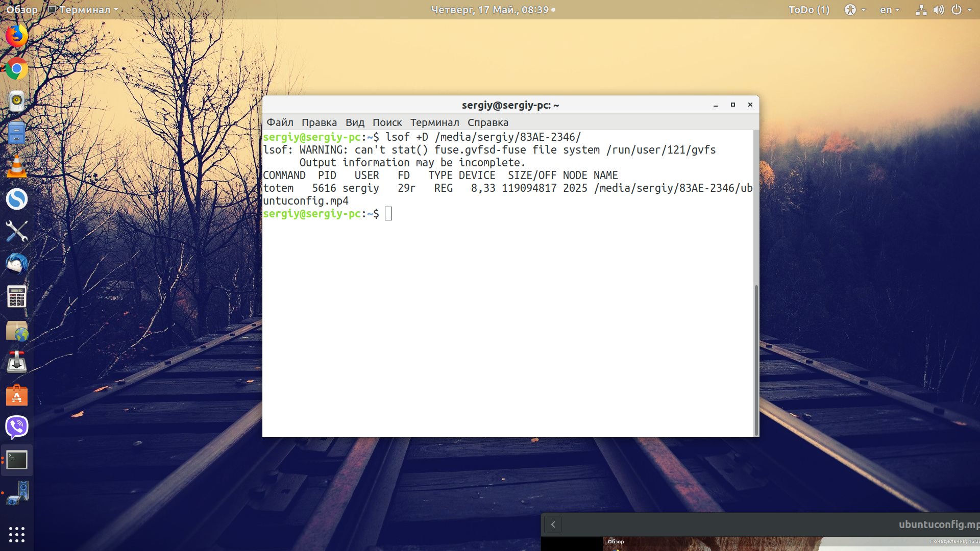The width and height of the screenshot is (980, 551).
Task: Open the Справка menu in terminal
Action: [x=488, y=122]
